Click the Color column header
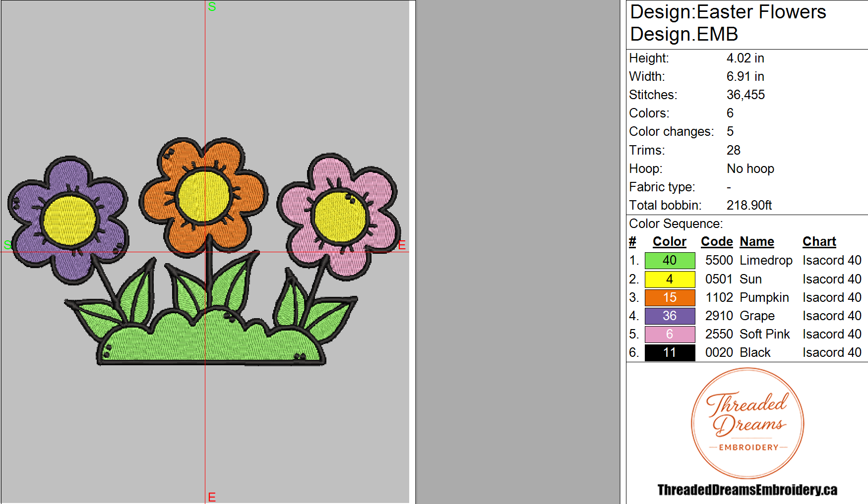The image size is (868, 504). click(x=670, y=242)
